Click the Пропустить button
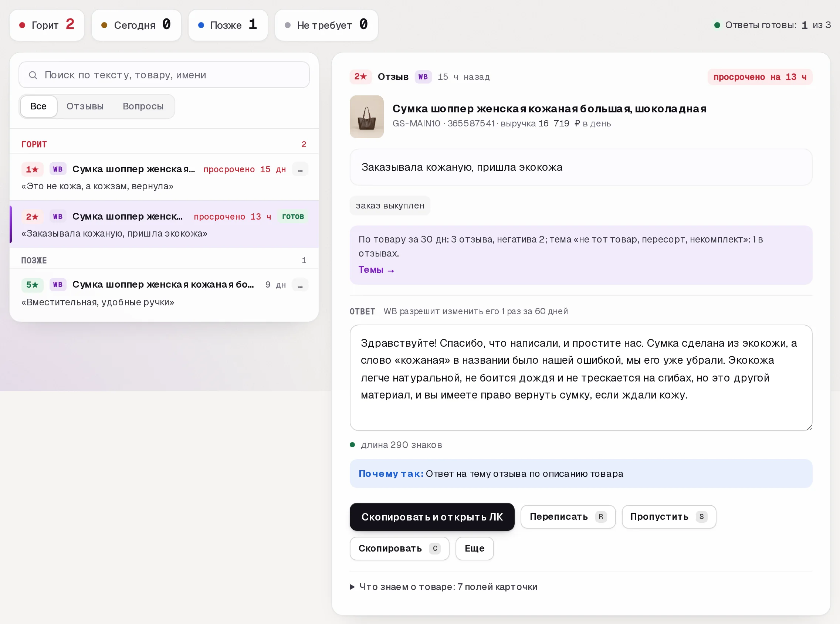840x624 pixels. click(x=669, y=517)
